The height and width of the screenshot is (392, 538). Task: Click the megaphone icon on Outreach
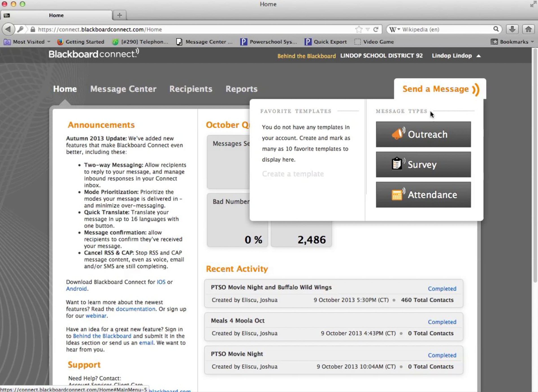pos(398,134)
